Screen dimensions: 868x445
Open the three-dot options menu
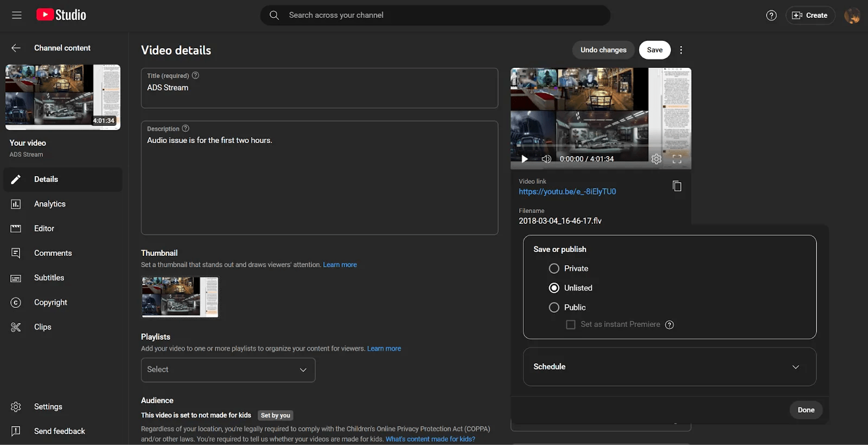[x=681, y=50]
